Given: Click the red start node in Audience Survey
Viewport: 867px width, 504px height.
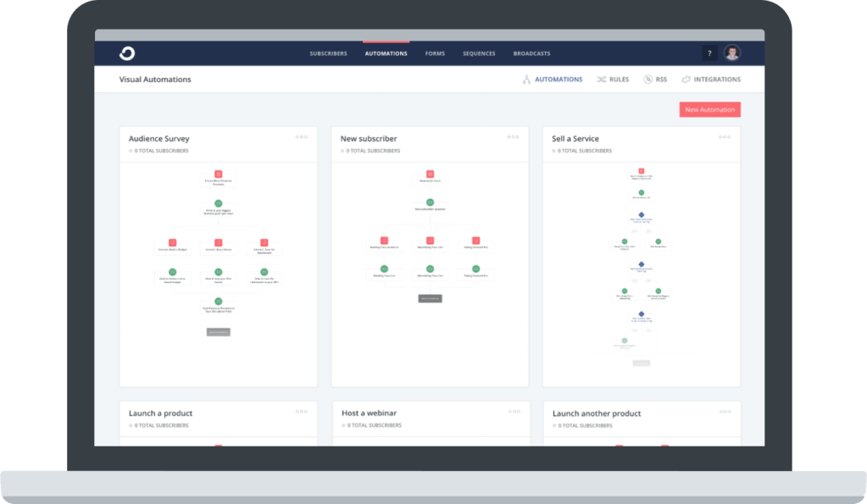Looking at the screenshot, I should point(218,174).
